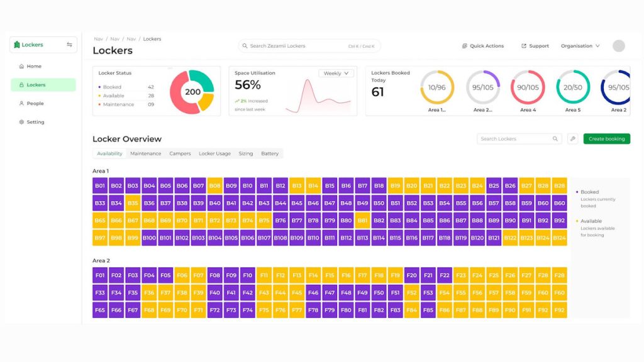Open the Organisation dropdown
The height and width of the screenshot is (362, 644).
[580, 46]
